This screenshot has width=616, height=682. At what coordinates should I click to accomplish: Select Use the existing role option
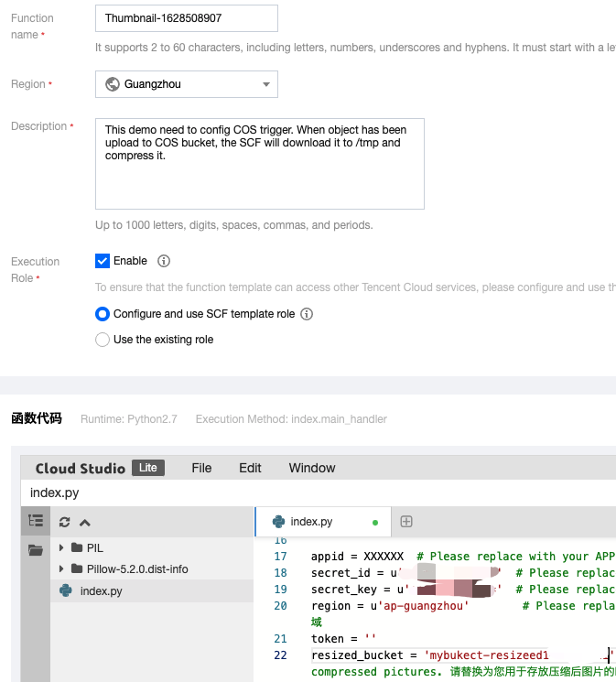coord(103,340)
